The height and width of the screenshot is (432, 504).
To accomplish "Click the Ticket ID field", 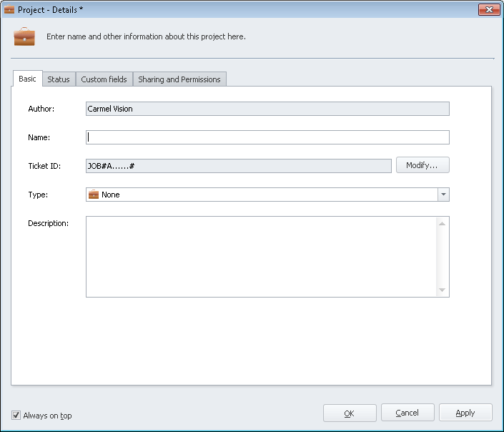I will point(238,166).
